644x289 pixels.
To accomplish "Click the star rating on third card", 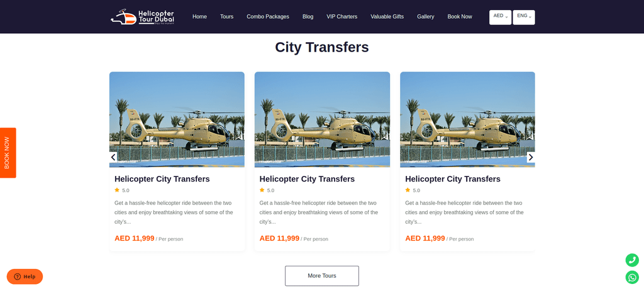I will click(x=413, y=190).
